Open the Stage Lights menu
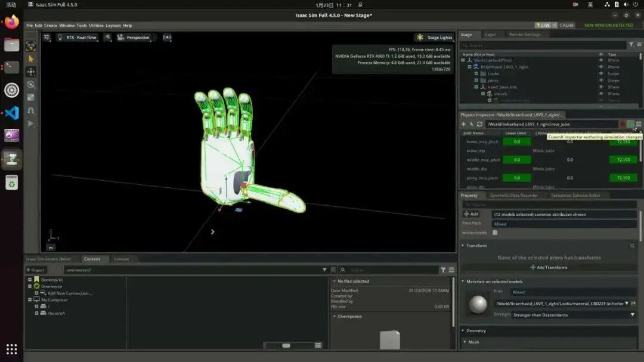The height and width of the screenshot is (362, 644). 435,38
